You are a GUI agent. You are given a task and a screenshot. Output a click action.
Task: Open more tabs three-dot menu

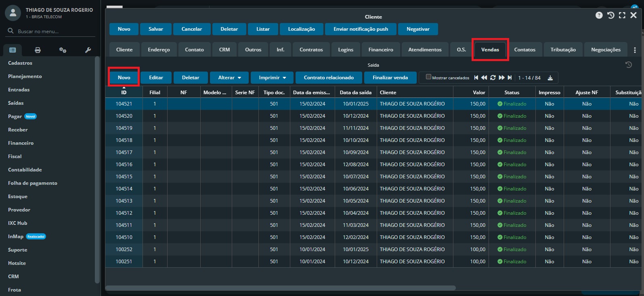635,50
